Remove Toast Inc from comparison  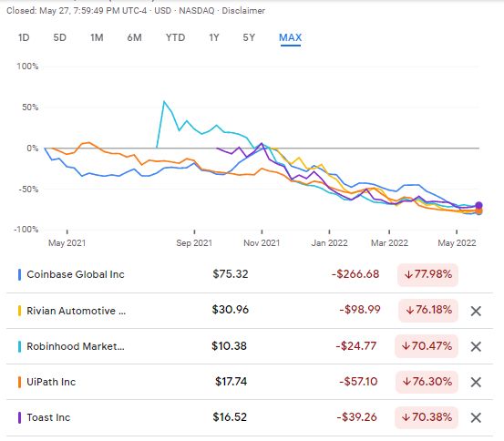tap(476, 418)
